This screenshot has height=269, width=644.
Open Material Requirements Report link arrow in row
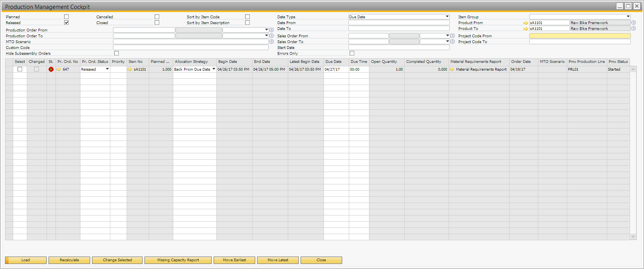click(x=452, y=69)
